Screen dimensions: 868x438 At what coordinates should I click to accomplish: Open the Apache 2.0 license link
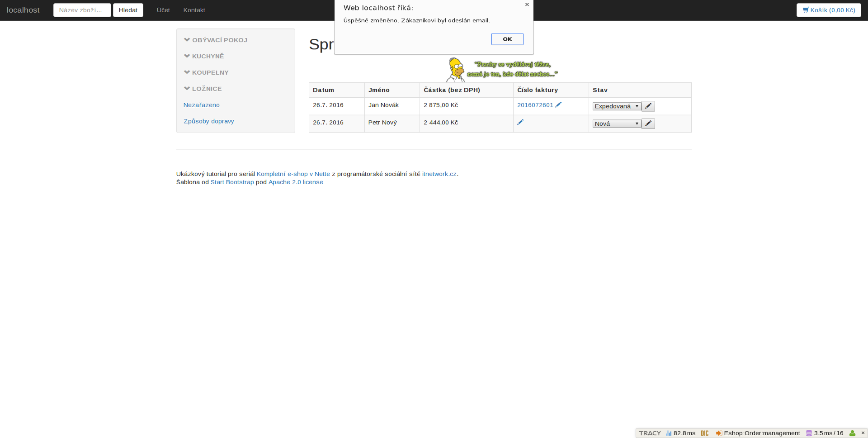pos(296,182)
